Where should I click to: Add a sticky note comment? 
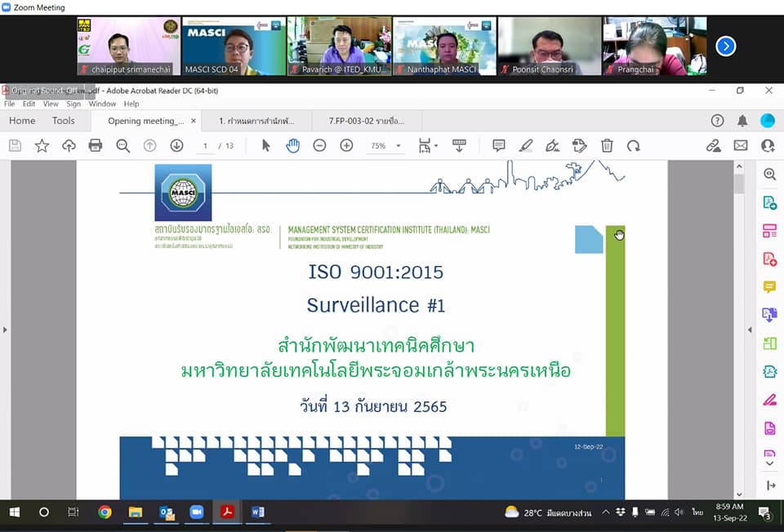coord(498,146)
